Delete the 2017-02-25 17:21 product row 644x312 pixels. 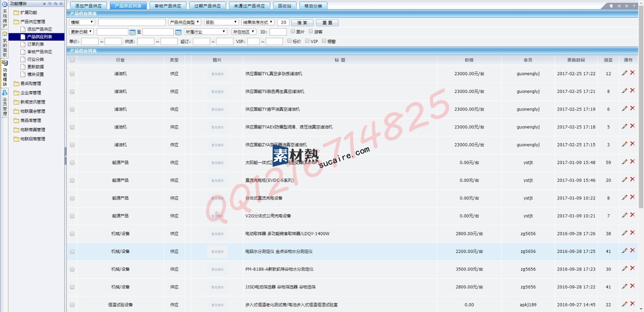coord(632,90)
